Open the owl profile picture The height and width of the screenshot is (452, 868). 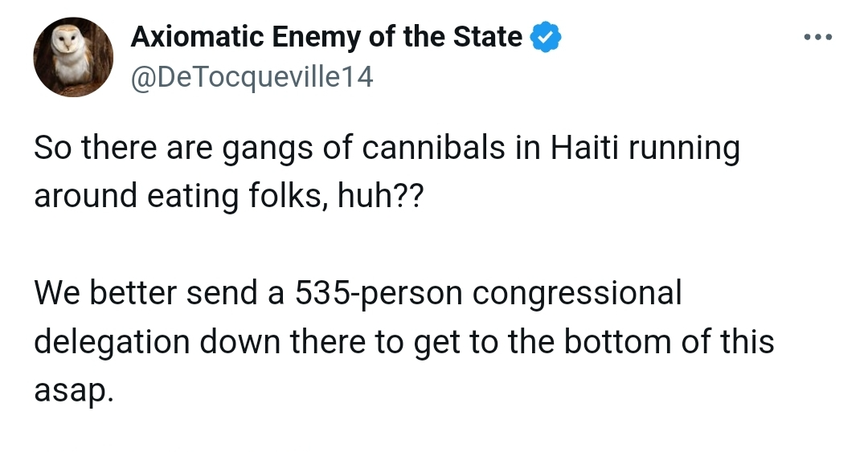pyautogui.click(x=73, y=57)
